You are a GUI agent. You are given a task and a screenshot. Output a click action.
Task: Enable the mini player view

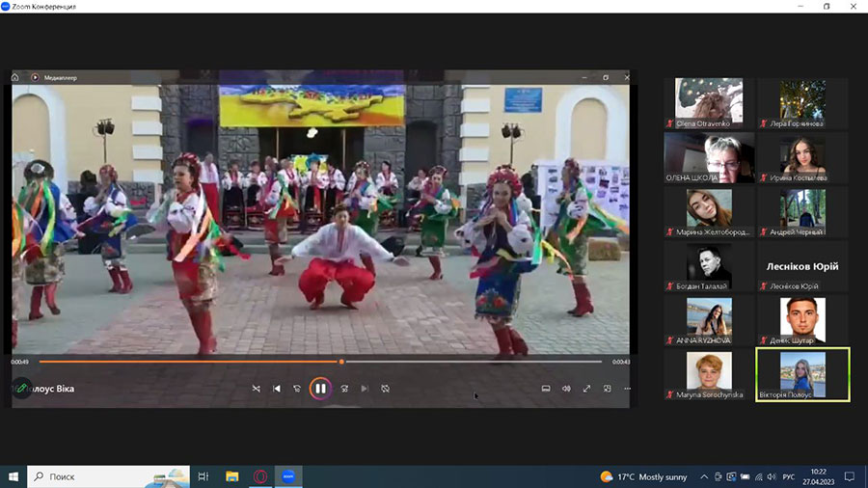click(608, 389)
